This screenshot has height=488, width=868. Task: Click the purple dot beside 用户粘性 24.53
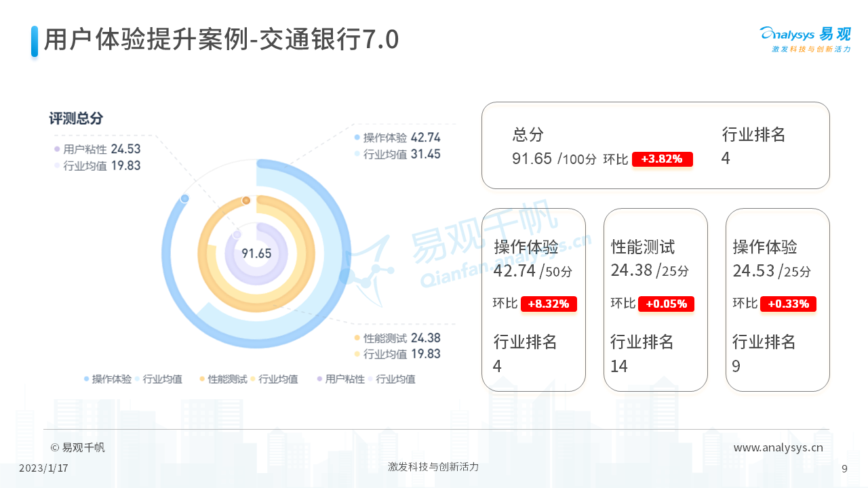point(57,149)
